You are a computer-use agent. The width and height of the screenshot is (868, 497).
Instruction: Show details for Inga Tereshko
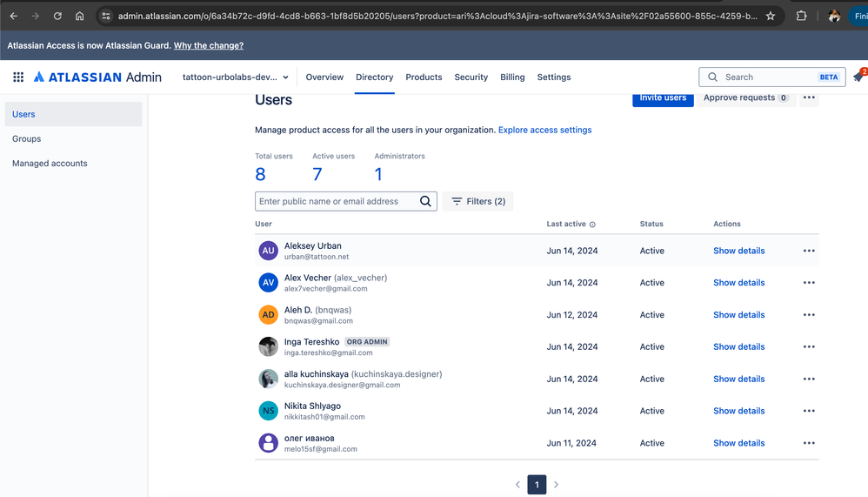[738, 347]
